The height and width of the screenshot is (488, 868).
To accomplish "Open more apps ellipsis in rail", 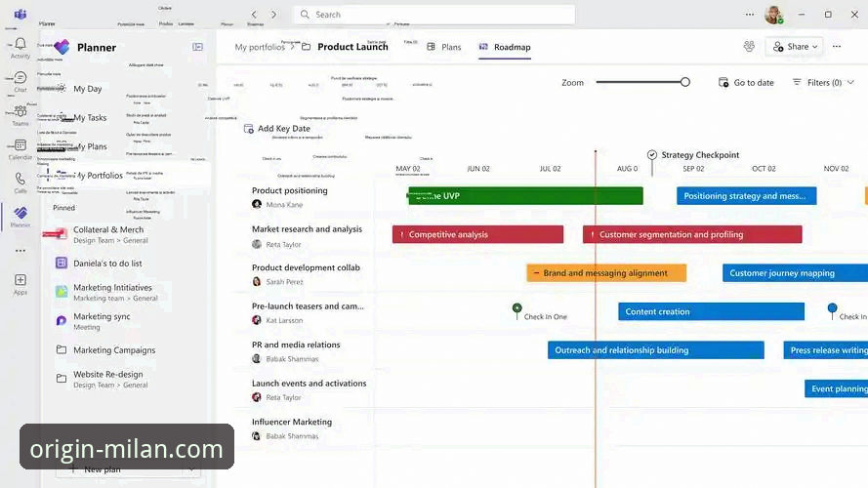I will pos(21,251).
